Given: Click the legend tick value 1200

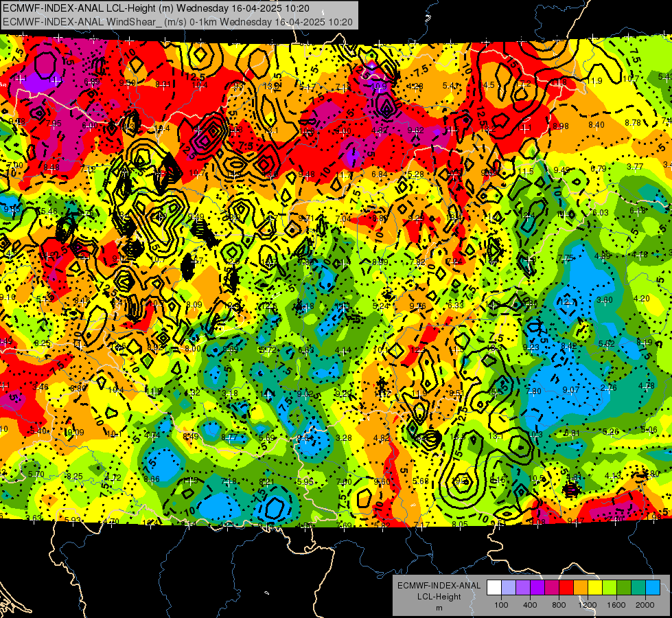Looking at the screenshot, I should 588,605.
